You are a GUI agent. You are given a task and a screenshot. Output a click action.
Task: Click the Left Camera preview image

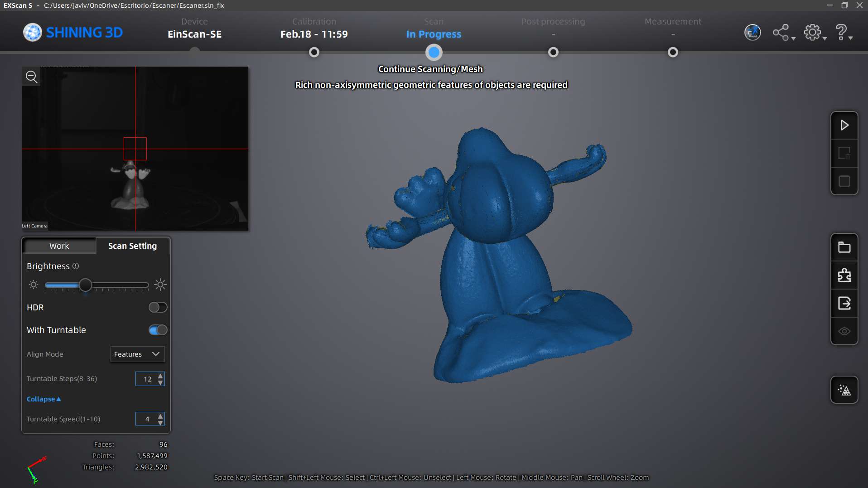pos(135,149)
